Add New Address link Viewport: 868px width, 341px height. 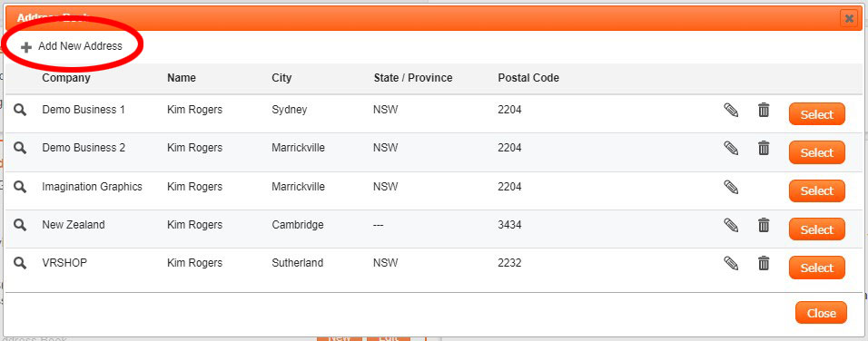(x=72, y=46)
